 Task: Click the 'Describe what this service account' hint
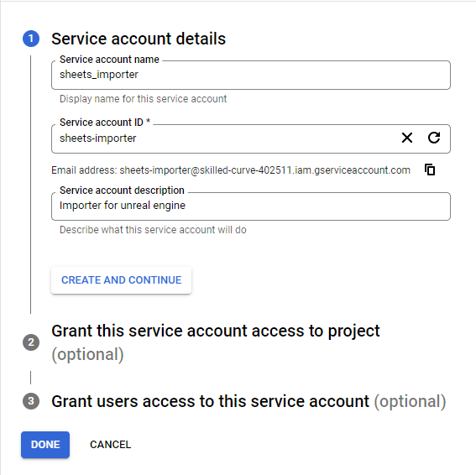pyautogui.click(x=153, y=230)
